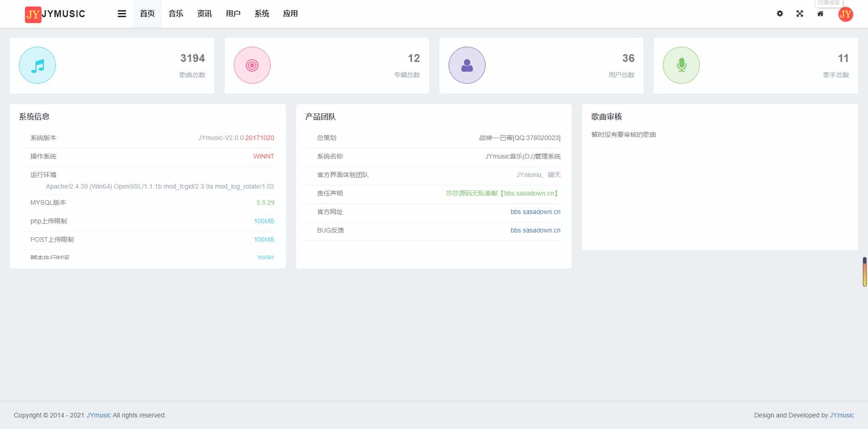The image size is (868, 429).
Task: Click the green microphone singers icon
Action: pos(681,65)
